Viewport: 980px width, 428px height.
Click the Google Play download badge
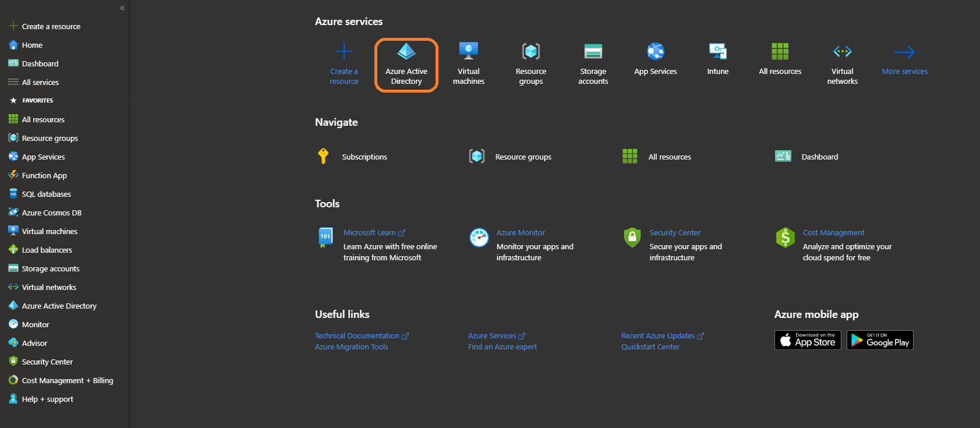[880, 340]
